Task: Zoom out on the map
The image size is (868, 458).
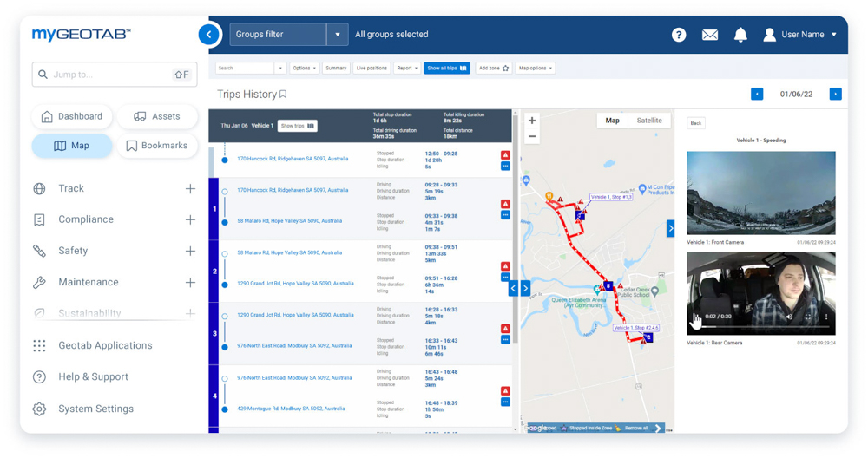Action: pyautogui.click(x=532, y=136)
